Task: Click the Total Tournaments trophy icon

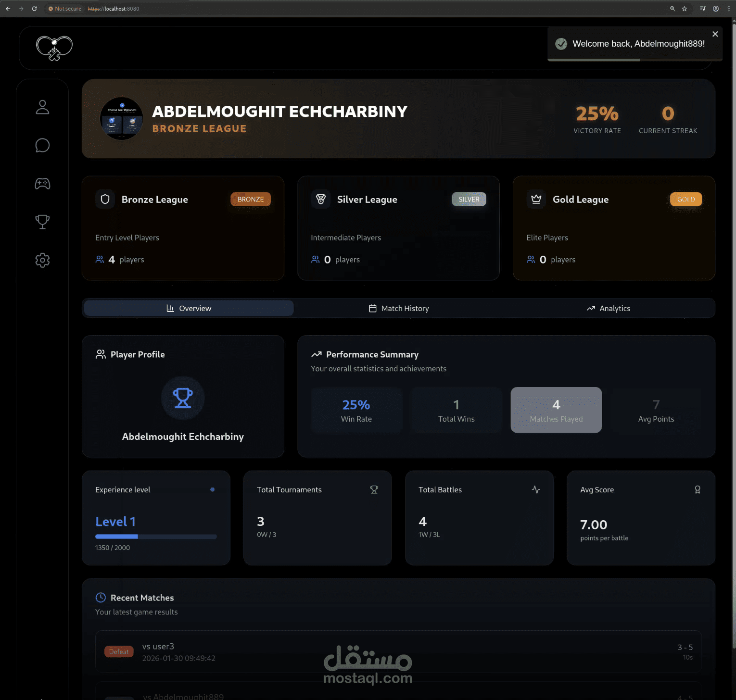Action: point(374,489)
